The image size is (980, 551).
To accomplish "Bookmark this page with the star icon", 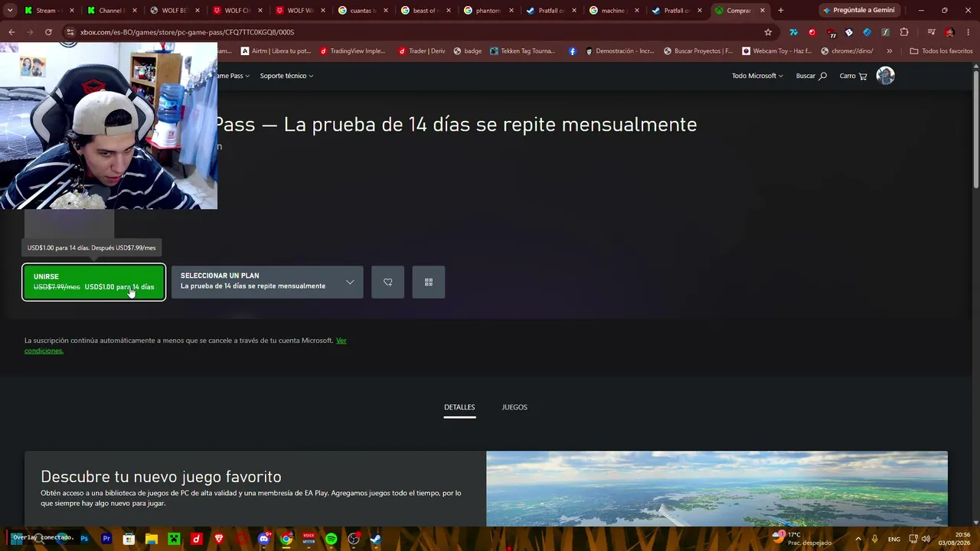I will coord(768,32).
